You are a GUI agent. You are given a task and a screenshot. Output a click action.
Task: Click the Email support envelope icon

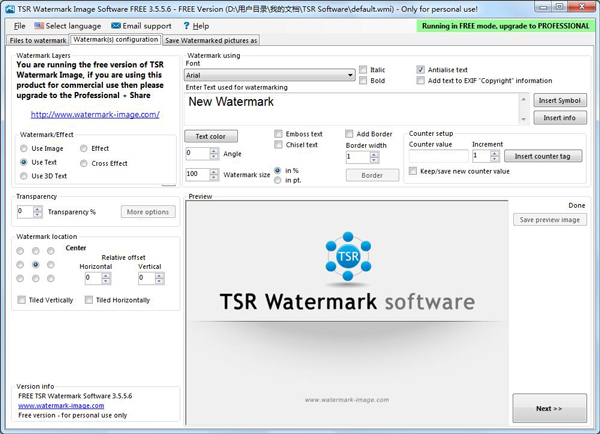click(116, 26)
